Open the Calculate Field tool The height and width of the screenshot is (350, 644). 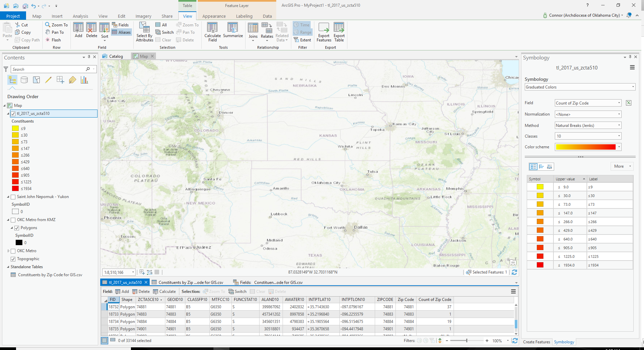[212, 32]
